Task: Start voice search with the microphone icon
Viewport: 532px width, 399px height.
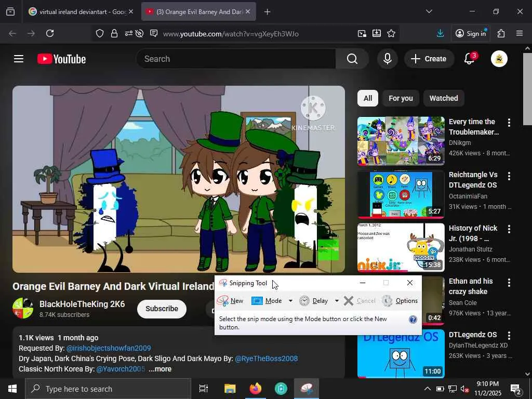Action: [x=387, y=59]
